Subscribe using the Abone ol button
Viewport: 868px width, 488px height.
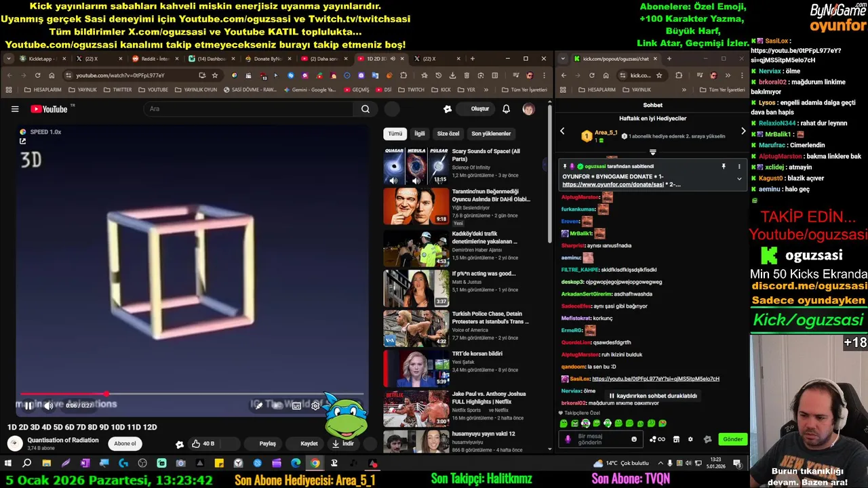coord(125,444)
